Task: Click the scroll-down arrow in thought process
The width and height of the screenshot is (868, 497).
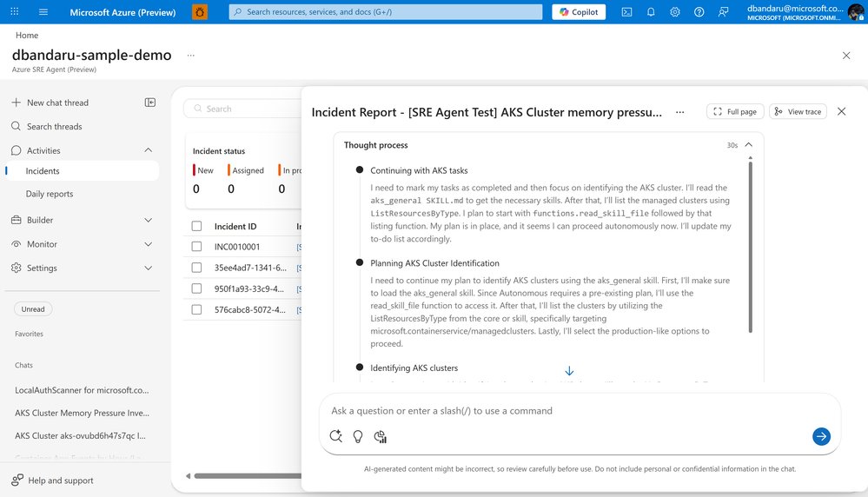Action: point(569,371)
